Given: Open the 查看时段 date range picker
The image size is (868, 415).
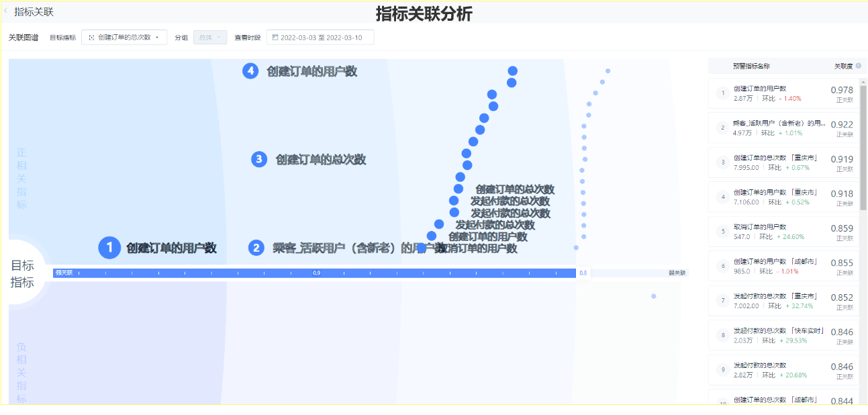Looking at the screenshot, I should (x=320, y=38).
